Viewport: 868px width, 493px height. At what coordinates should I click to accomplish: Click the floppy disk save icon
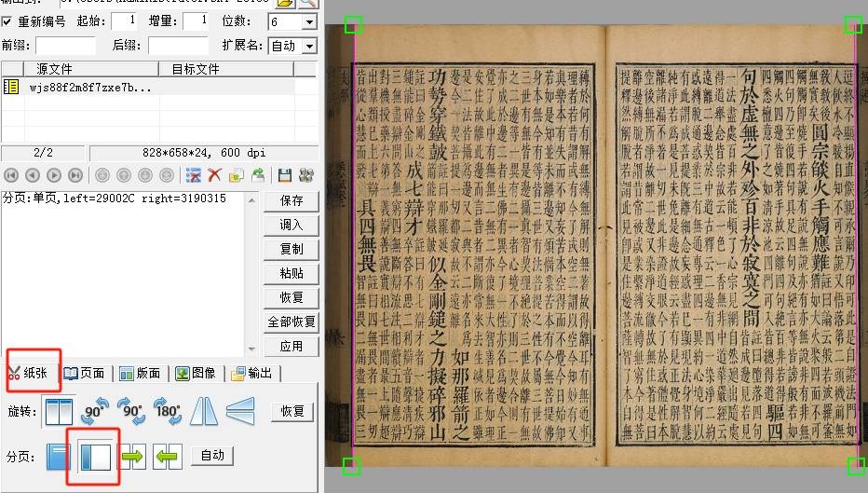(284, 174)
